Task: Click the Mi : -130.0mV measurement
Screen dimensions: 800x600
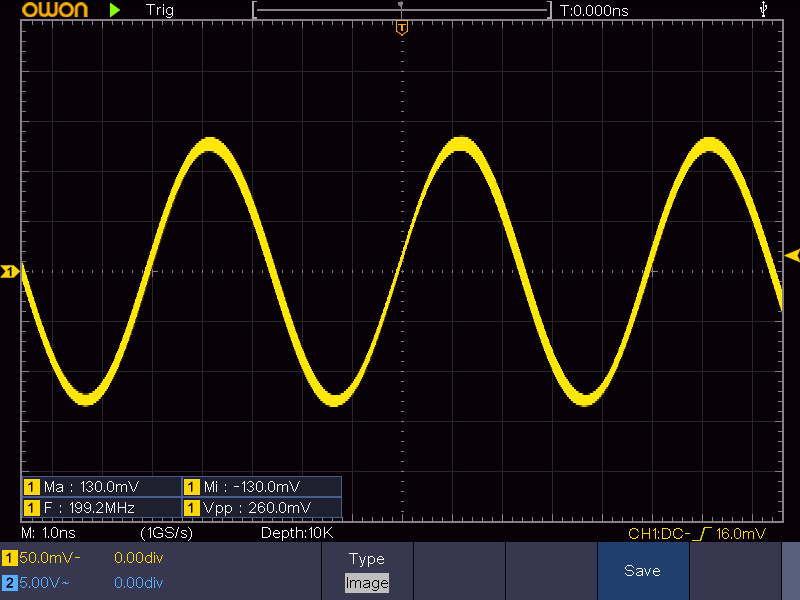Action: click(262, 487)
